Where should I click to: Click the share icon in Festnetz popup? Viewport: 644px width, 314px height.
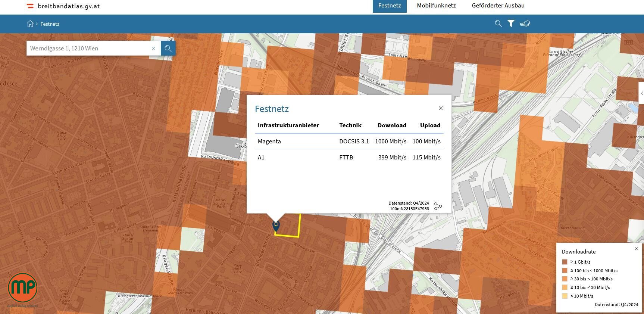438,206
